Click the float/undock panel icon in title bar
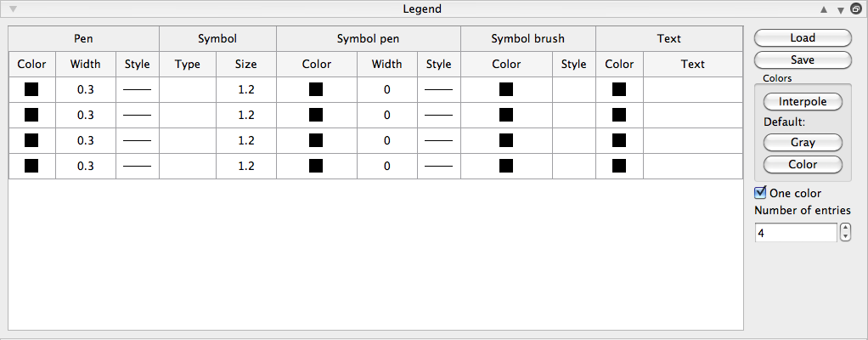 856,9
